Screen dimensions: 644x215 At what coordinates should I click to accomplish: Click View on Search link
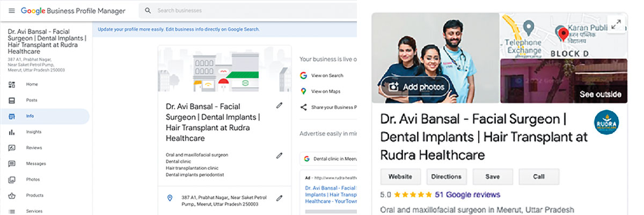pyautogui.click(x=327, y=76)
